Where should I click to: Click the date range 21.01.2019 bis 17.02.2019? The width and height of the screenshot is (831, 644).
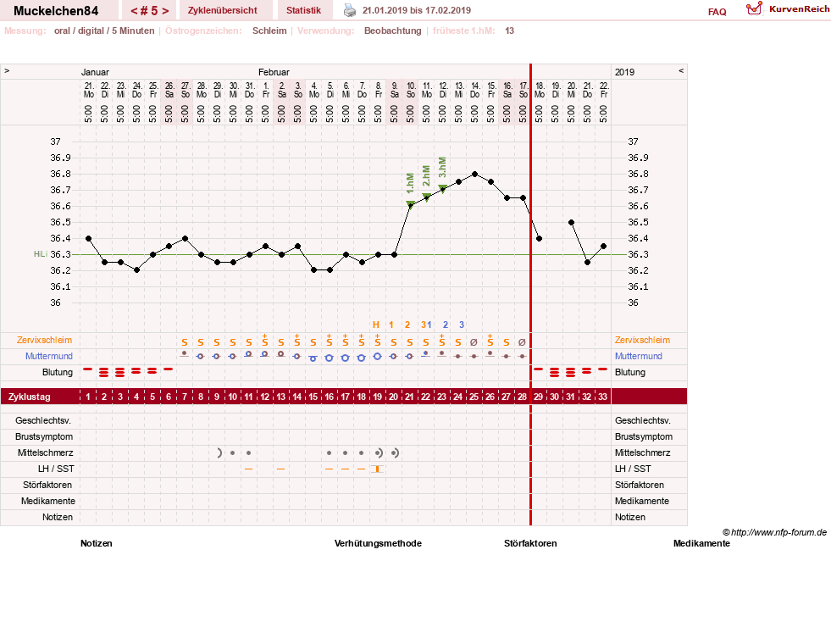(x=417, y=10)
